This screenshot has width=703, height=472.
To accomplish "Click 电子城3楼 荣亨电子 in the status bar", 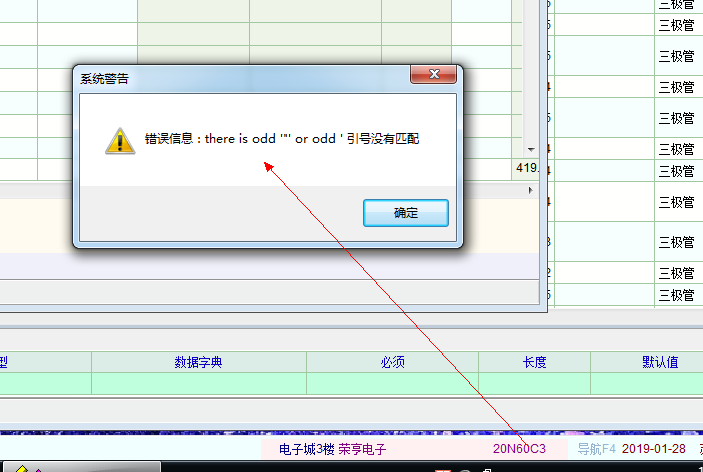I will coord(332,449).
